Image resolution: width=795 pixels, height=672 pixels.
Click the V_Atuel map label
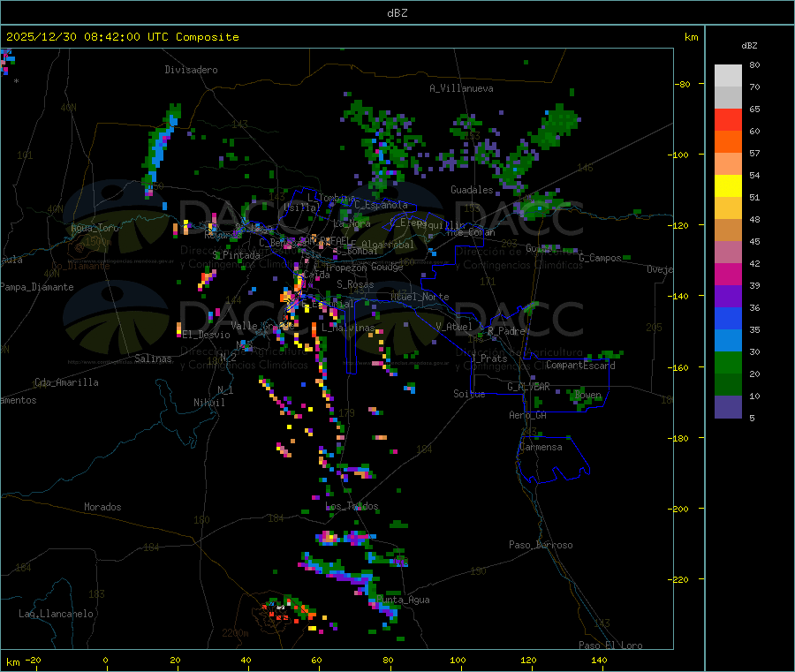click(454, 327)
